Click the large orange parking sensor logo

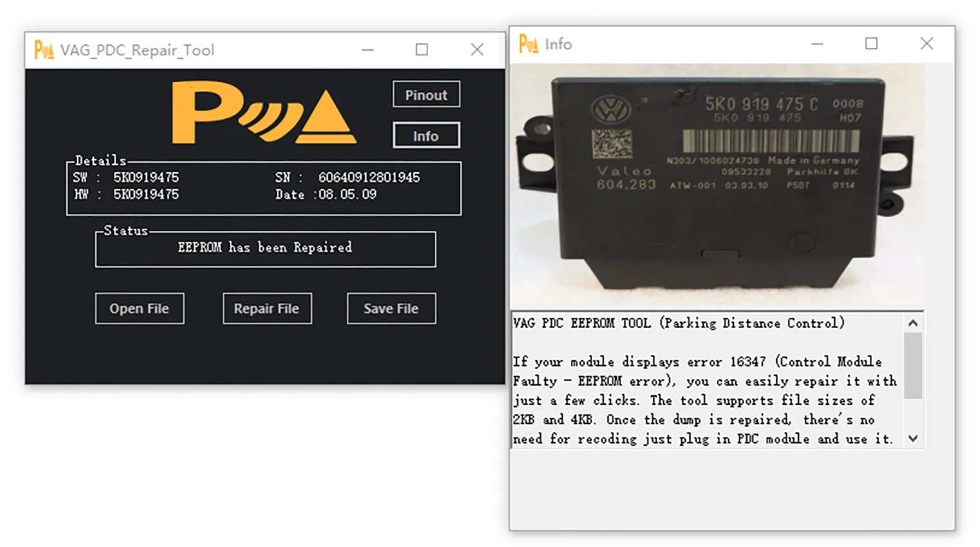click(264, 112)
